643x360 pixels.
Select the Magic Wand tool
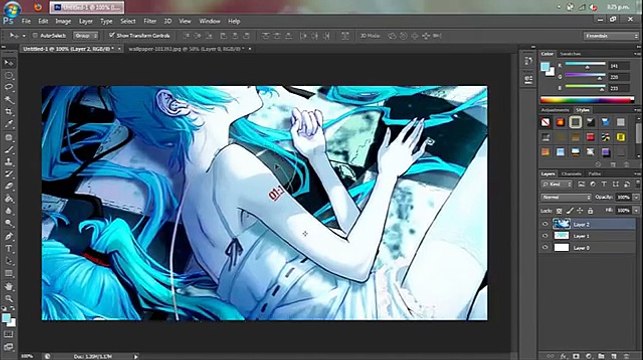click(x=9, y=100)
